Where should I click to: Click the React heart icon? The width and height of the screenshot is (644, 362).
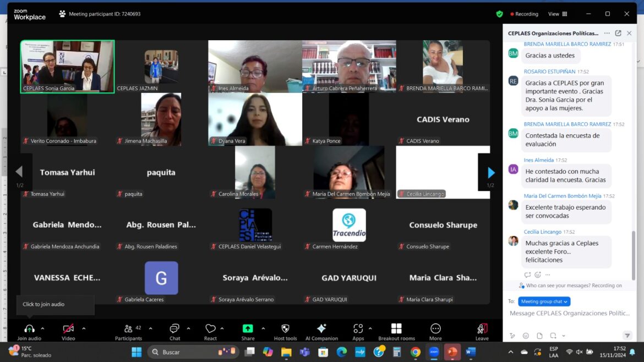pyautogui.click(x=210, y=330)
